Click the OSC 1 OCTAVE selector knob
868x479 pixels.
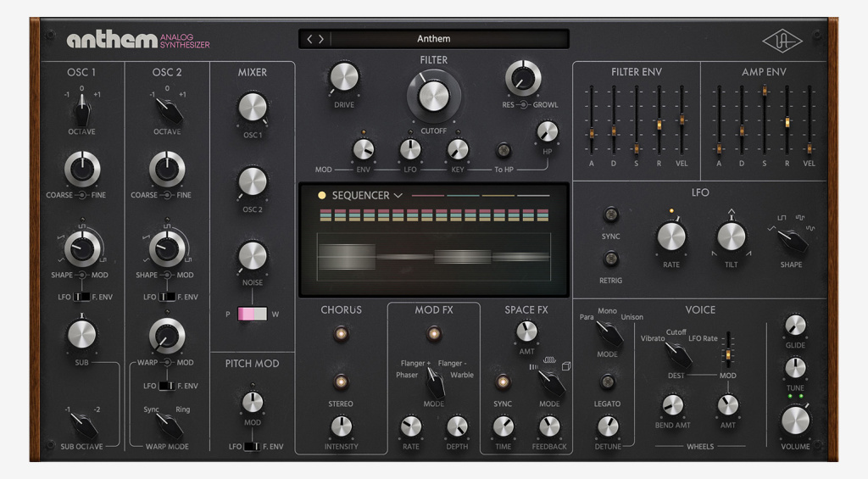82,111
